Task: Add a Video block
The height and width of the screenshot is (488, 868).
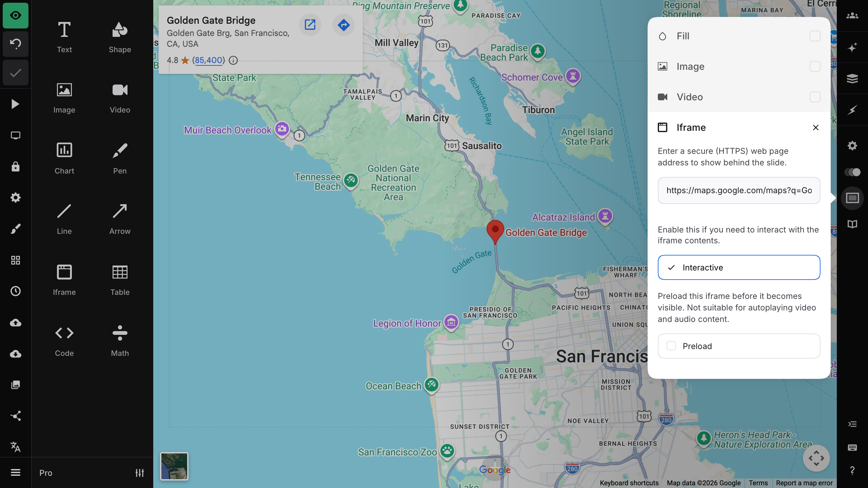Action: [120, 98]
